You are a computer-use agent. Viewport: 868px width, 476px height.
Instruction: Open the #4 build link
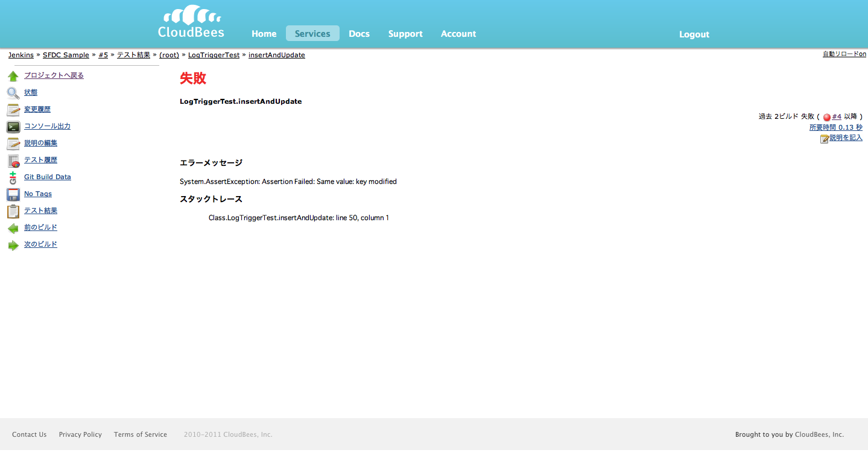837,116
